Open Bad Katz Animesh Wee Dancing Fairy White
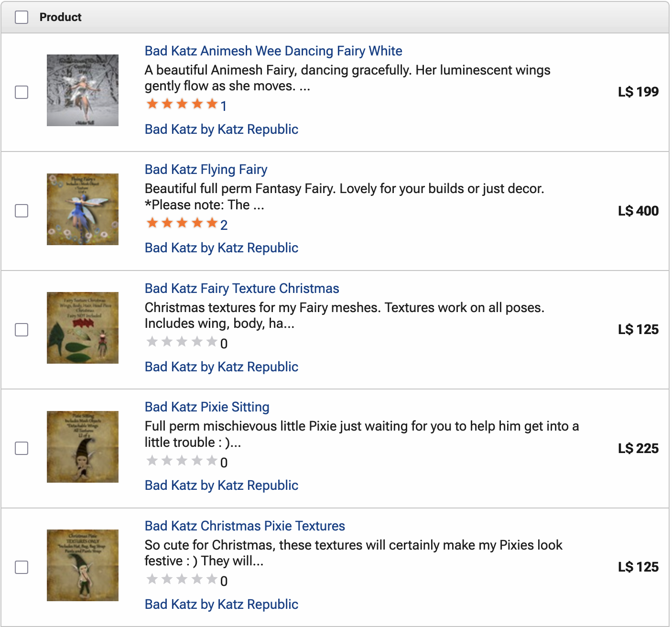Viewport: 672px width, 627px height. pyautogui.click(x=273, y=51)
